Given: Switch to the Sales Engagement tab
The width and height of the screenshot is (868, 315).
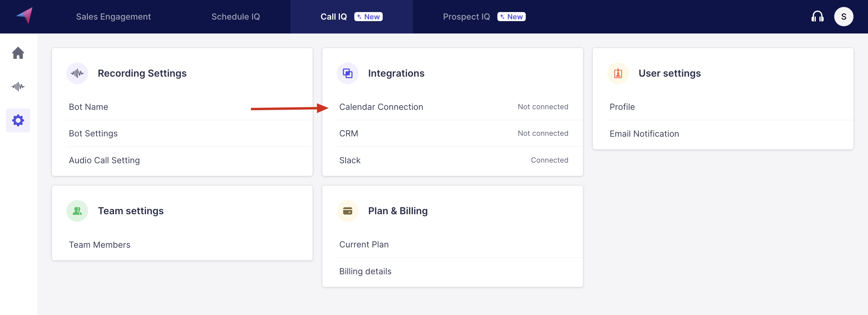Looking at the screenshot, I should tap(113, 17).
